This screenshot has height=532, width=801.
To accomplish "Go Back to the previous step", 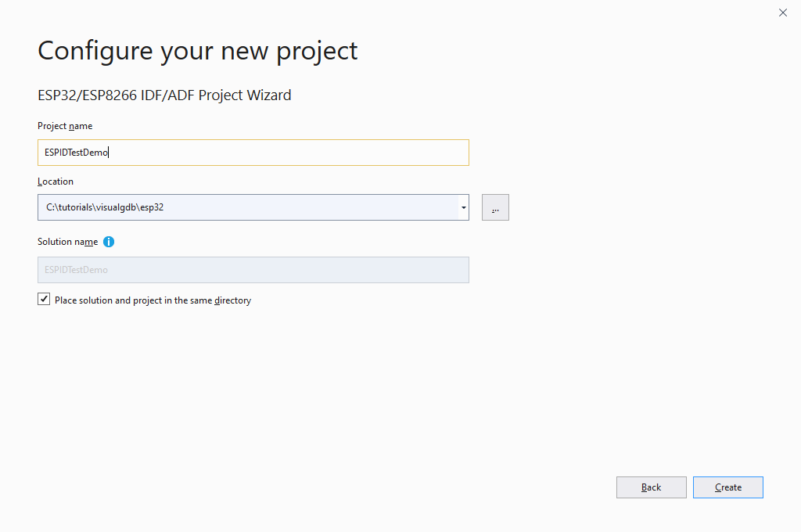I will 651,487.
